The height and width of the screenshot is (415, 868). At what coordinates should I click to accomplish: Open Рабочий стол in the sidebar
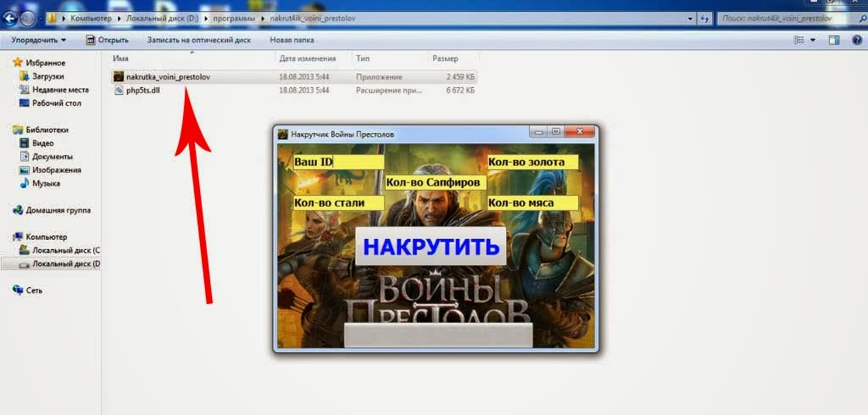pos(57,103)
